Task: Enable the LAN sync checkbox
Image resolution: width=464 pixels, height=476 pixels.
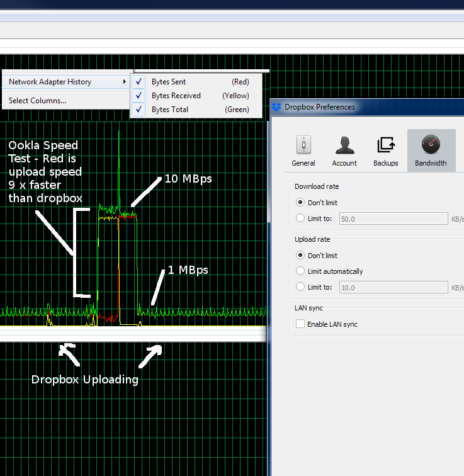Action: [x=300, y=324]
